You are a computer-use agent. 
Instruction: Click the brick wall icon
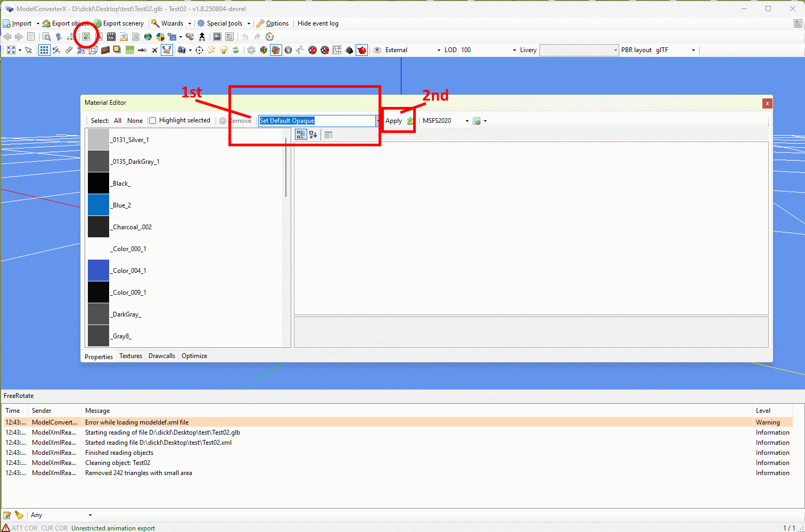point(105,50)
